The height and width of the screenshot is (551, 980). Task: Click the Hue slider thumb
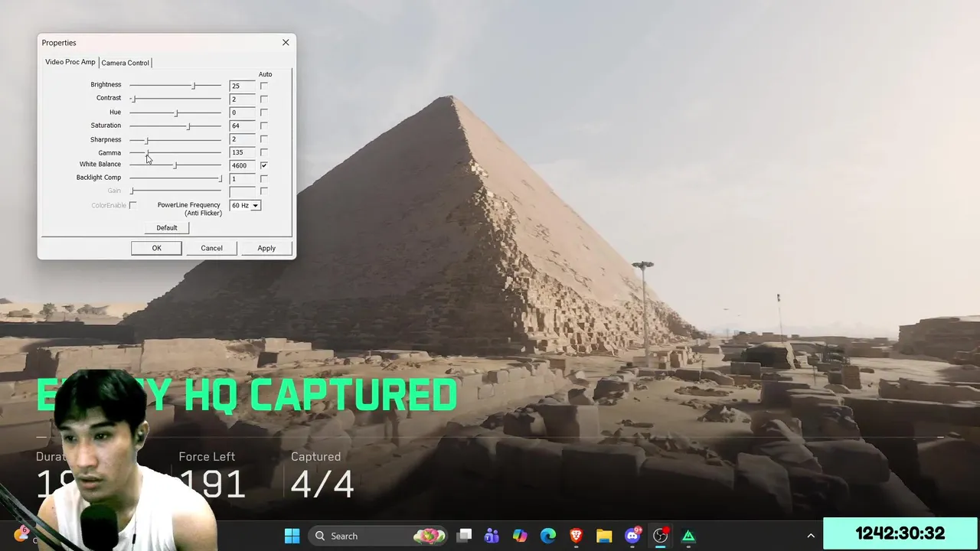coord(176,112)
